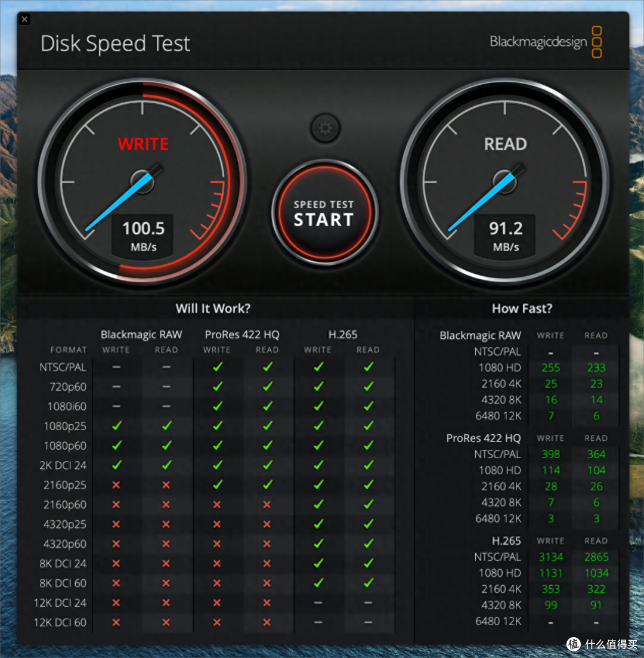Image resolution: width=644 pixels, height=658 pixels.
Task: Click ProRes 422 HQ 1080 HD write value 114
Action: coord(551,470)
